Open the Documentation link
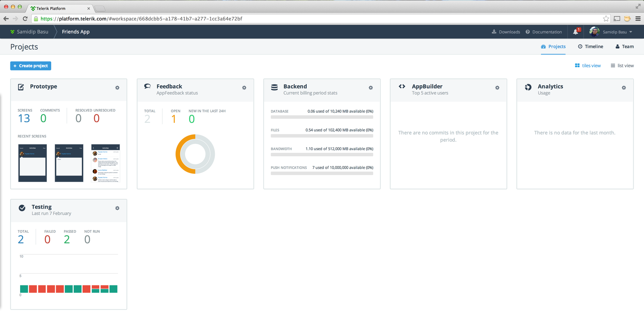The width and height of the screenshot is (644, 318). coord(544,32)
